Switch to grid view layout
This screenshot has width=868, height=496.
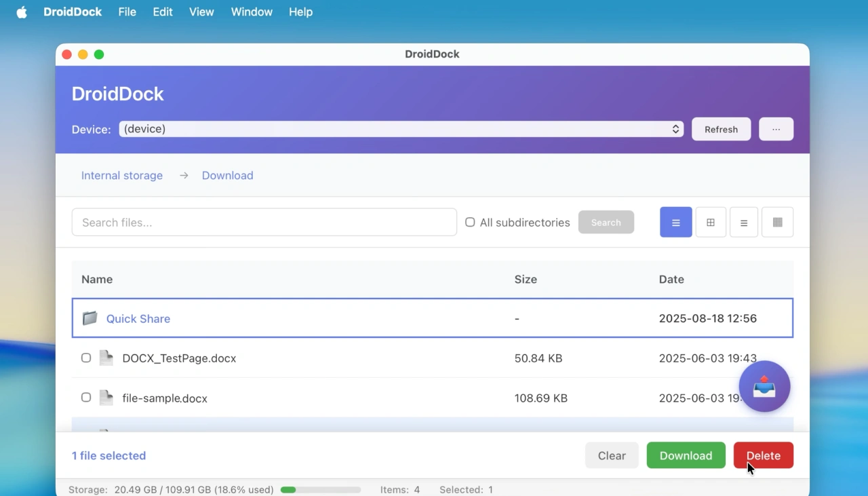[x=710, y=222]
